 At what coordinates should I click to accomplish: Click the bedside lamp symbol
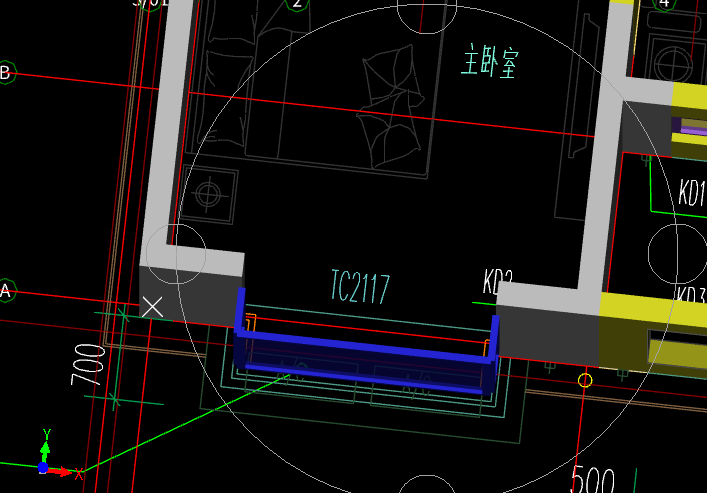click(208, 194)
